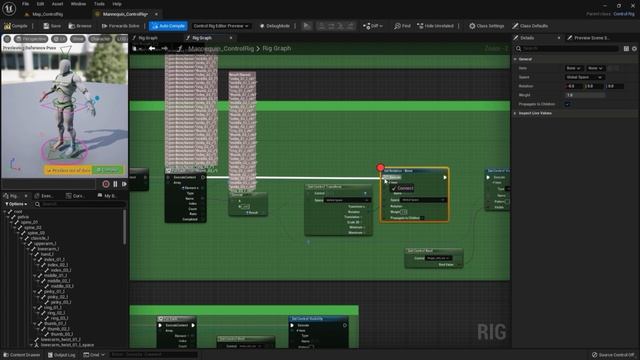The height and width of the screenshot is (360, 640).
Task: Open the Space Global Space dropdown
Action: coord(584,77)
